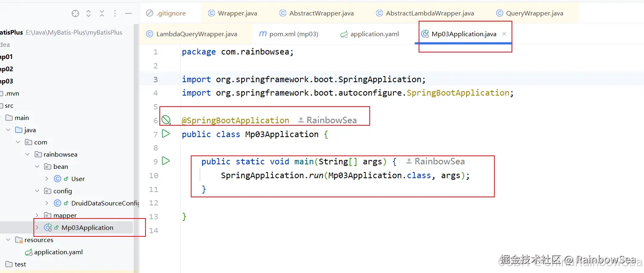
Task: Select the src folder in project tree
Action: [x=9, y=105]
